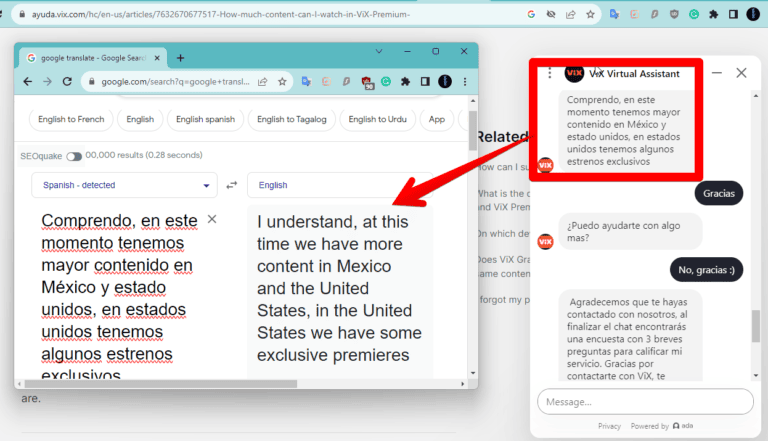Toggle the SEOquake switch
Screen dimensions: 768x441
(74, 156)
